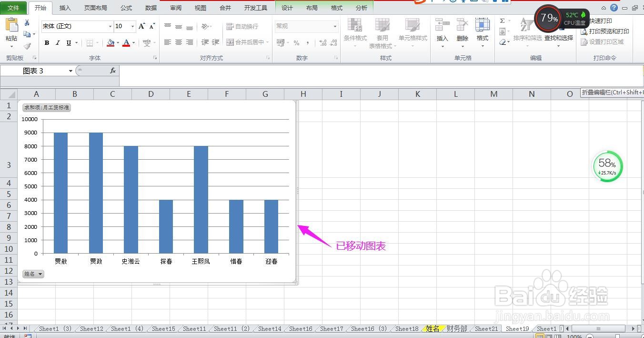Open the font name dropdown 宋体 (正文)
The image size is (644, 338).
(110, 26)
